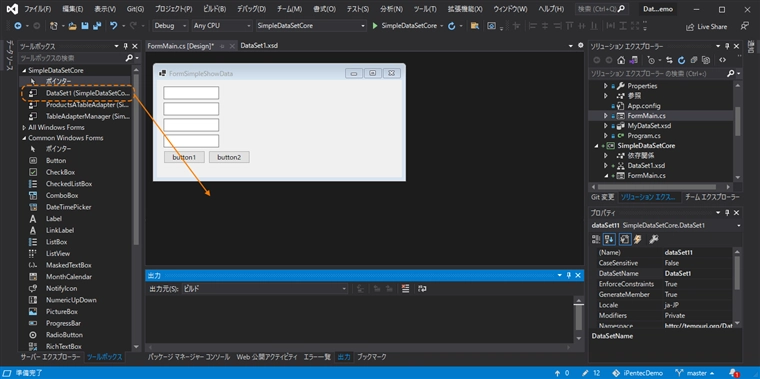Click the Save All icon
The height and width of the screenshot is (379, 760).
coord(96,26)
